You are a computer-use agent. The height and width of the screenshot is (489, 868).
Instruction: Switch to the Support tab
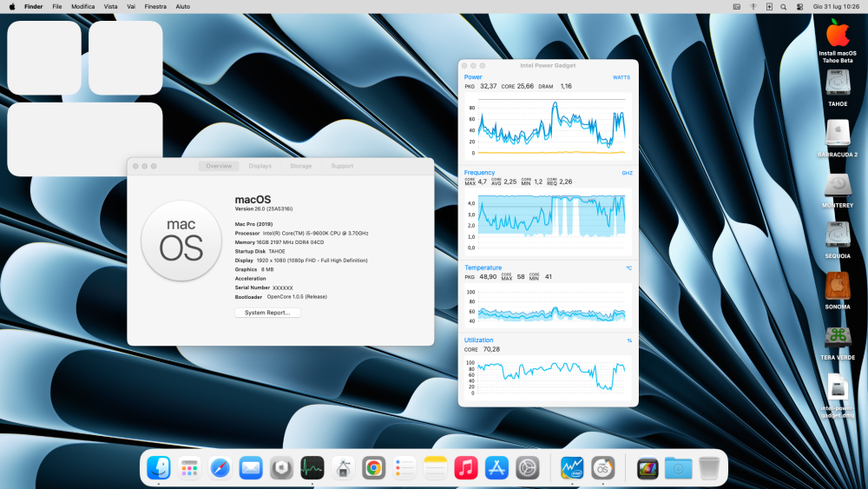pyautogui.click(x=342, y=166)
